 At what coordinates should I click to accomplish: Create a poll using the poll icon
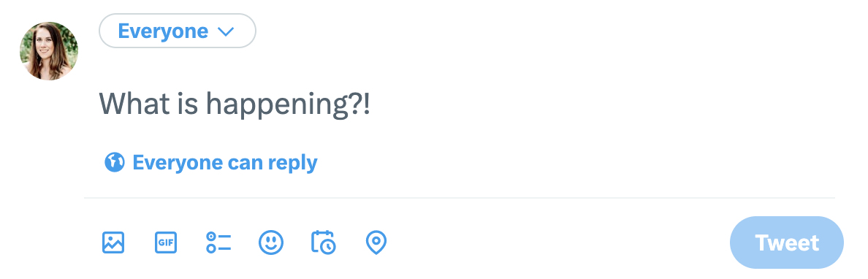tap(218, 242)
